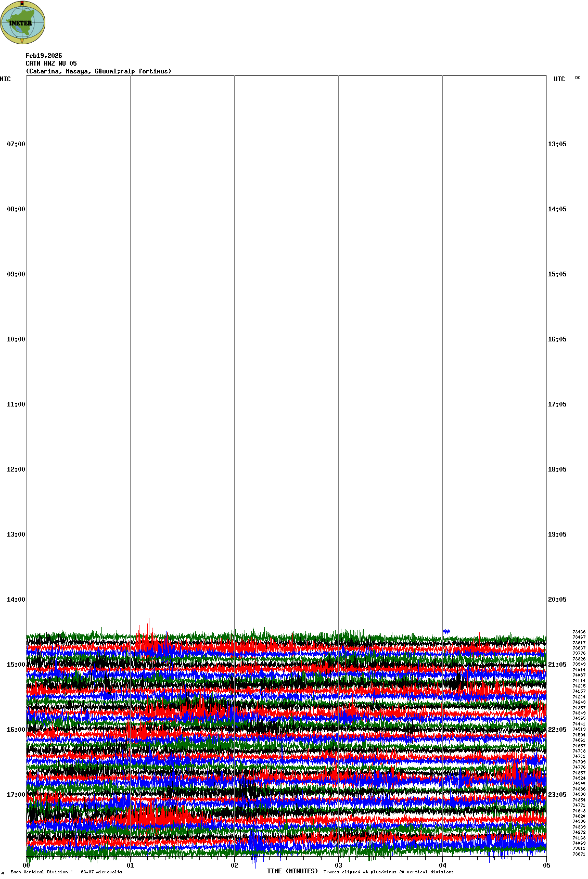588x879 pixels.
Task: Click the 20:05 UTC time label
Action: coord(557,600)
